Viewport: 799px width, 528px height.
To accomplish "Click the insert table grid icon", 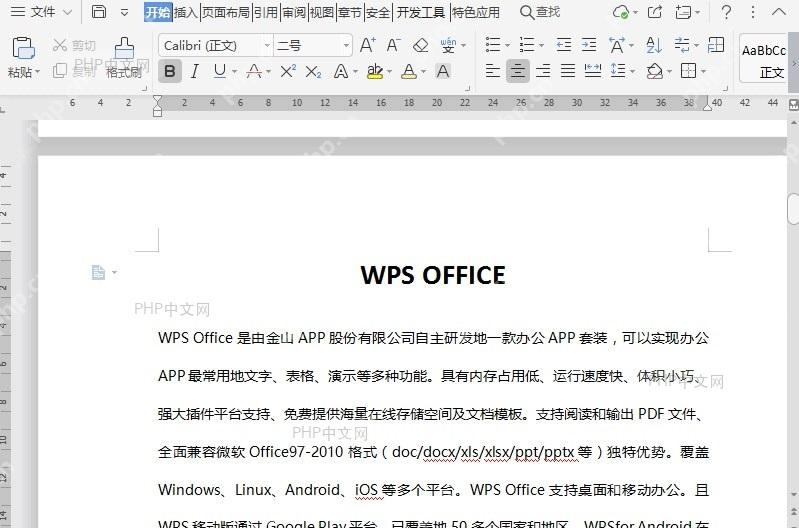I will (716, 45).
